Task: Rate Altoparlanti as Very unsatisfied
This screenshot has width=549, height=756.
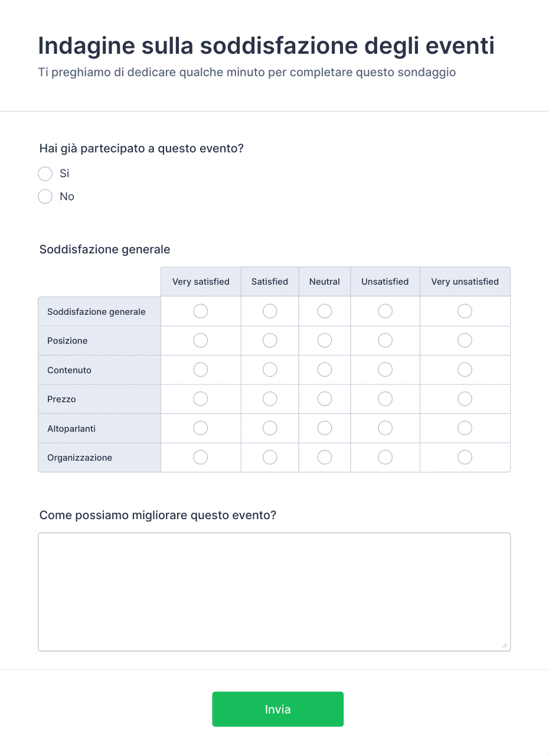Action: 465,428
